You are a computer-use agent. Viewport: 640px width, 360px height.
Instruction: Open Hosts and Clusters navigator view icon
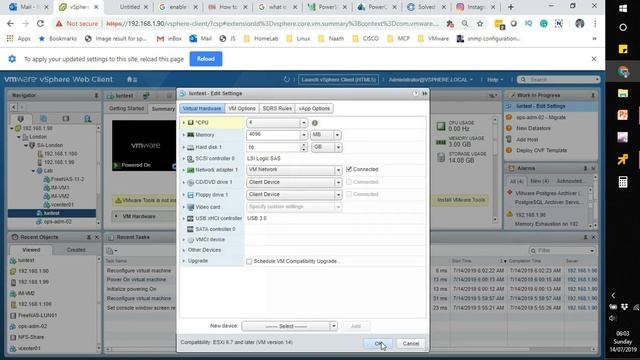point(20,119)
